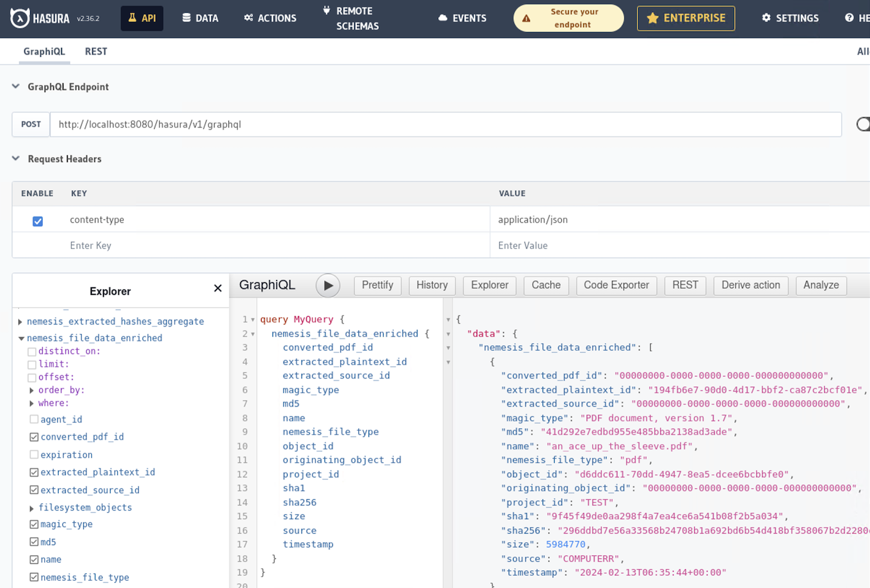Screen dimensions: 870x588
Task: Click the REMOTE SCHEMAS plug icon
Action: click(x=326, y=10)
